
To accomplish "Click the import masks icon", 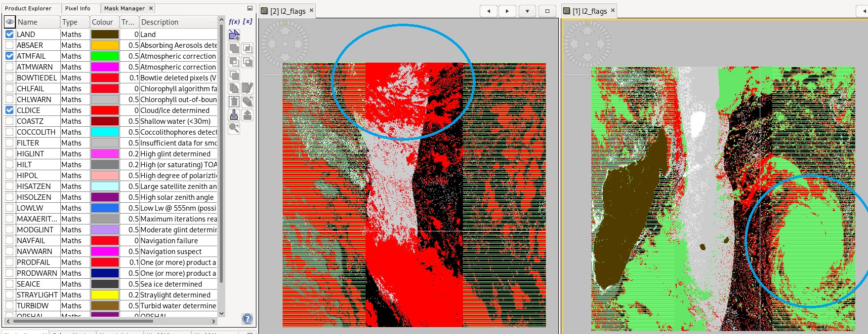I will coord(234,115).
